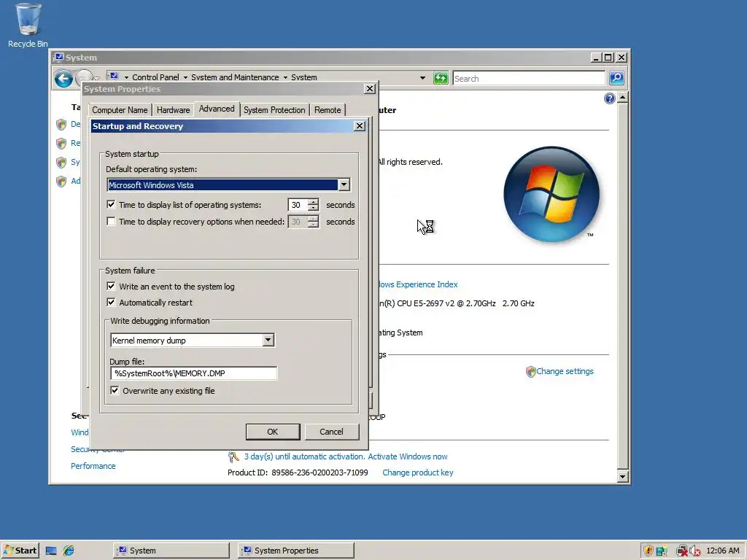Close the System Properties dialog
Viewport: 747px width, 560px height.
(x=369, y=88)
